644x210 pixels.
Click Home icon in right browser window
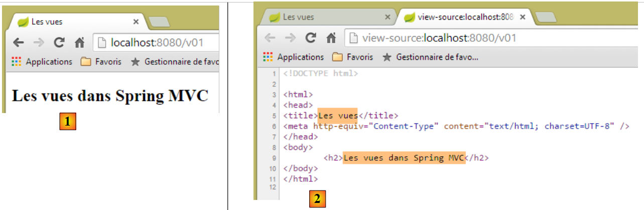point(331,38)
